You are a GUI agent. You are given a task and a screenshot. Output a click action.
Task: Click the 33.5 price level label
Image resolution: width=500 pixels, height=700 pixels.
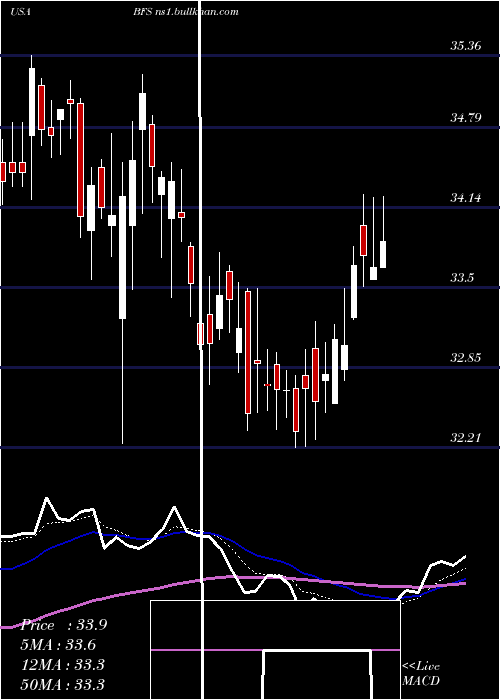click(x=462, y=278)
